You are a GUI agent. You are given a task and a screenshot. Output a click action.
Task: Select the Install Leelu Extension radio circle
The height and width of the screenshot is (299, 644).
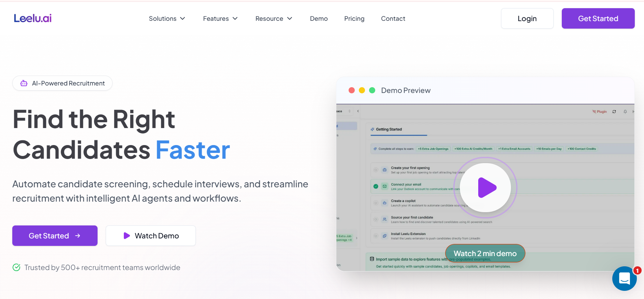(376, 236)
